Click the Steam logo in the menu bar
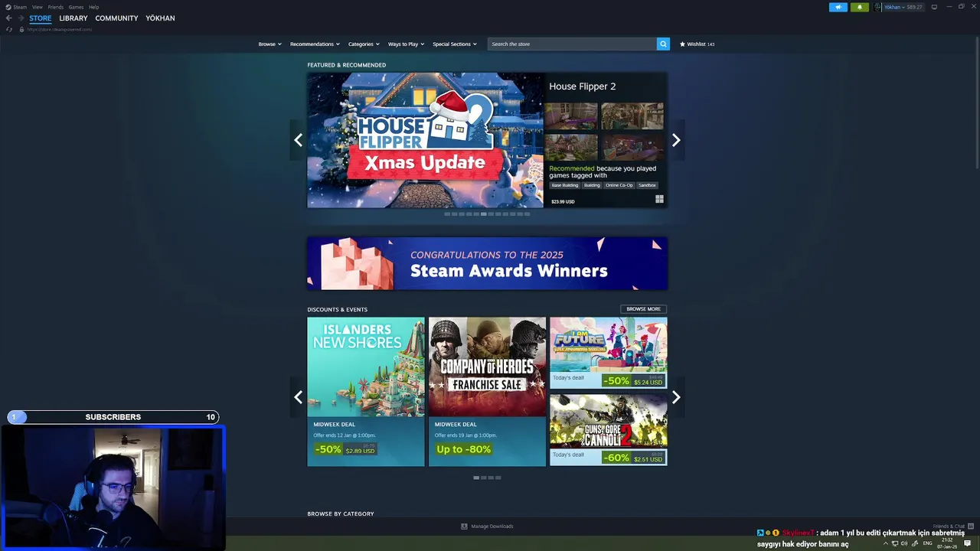This screenshot has width=980, height=551. (x=8, y=7)
